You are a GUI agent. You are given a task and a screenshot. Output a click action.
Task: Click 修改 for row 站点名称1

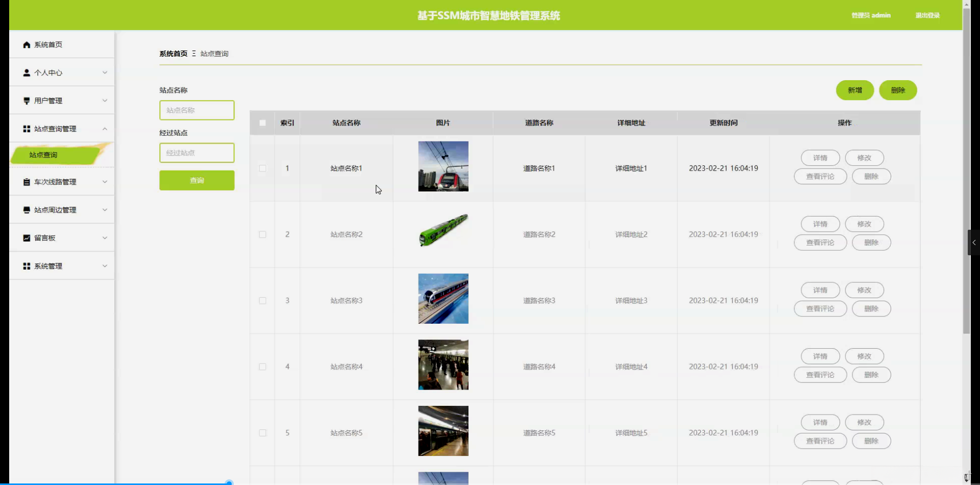(864, 158)
